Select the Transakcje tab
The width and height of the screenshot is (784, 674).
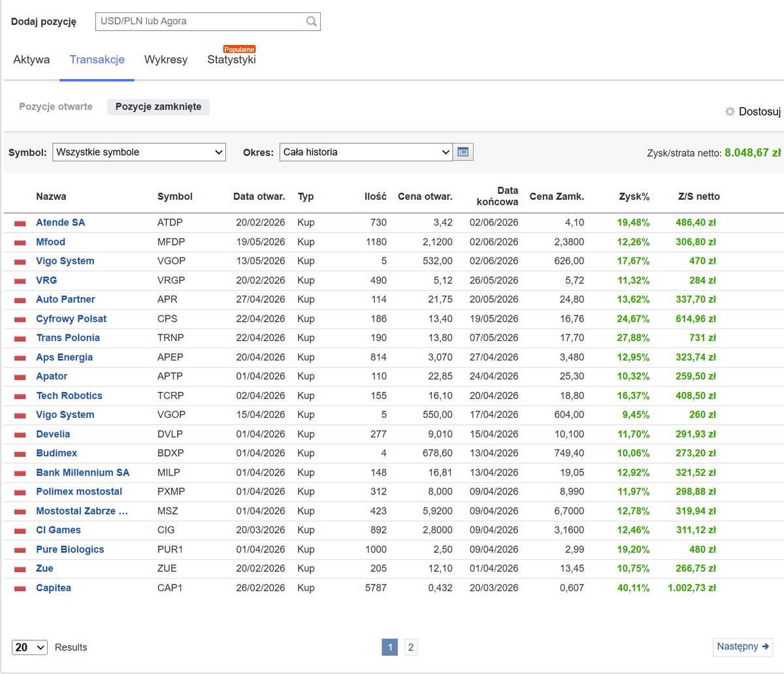pos(97,59)
